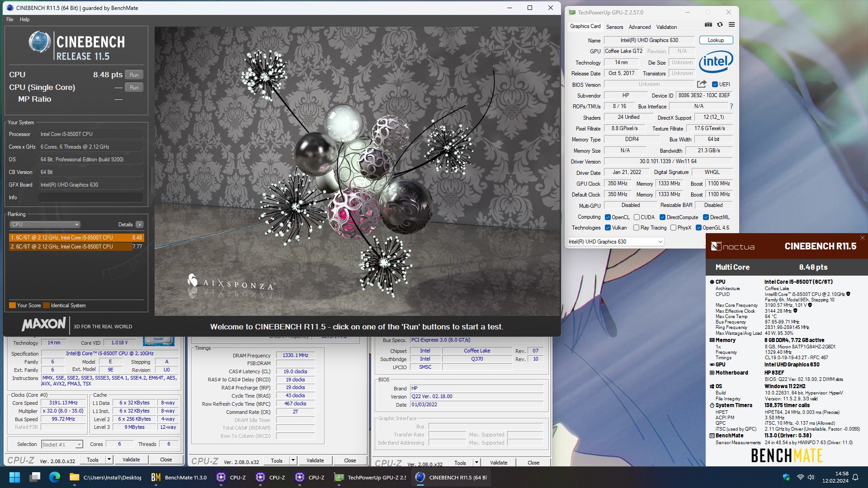
Task: Open Cinebench Help menu
Action: [25, 19]
